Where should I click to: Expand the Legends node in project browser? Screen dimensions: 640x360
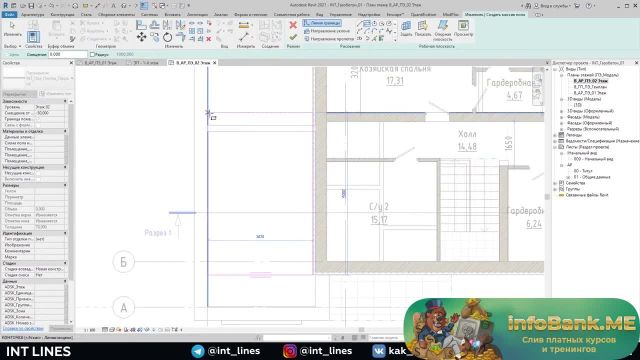(555, 135)
